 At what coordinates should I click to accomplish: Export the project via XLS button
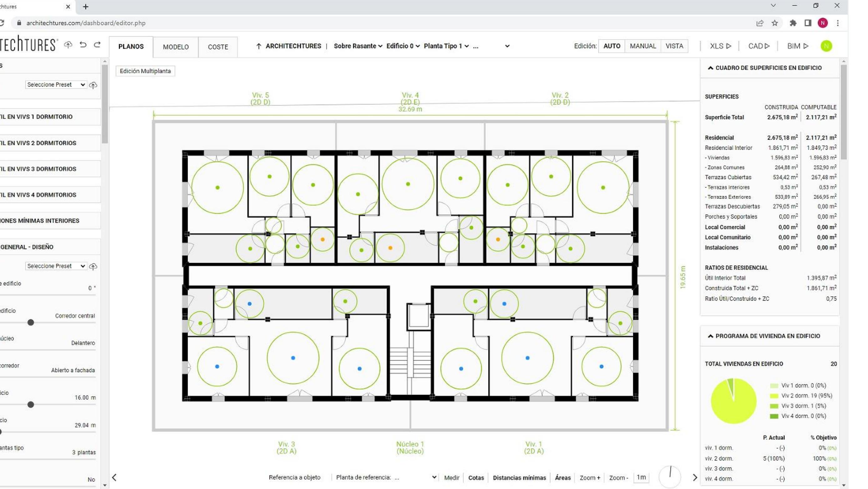[720, 46]
